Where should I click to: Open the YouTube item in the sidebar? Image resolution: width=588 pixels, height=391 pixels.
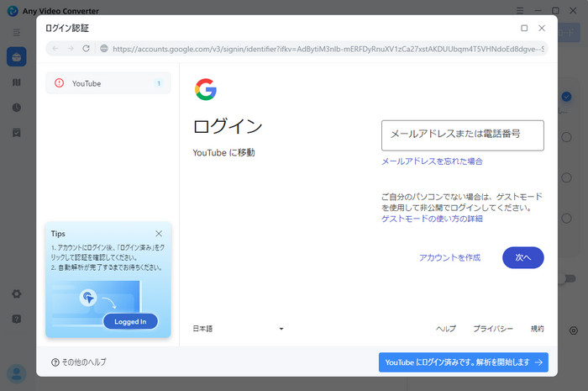[x=108, y=83]
